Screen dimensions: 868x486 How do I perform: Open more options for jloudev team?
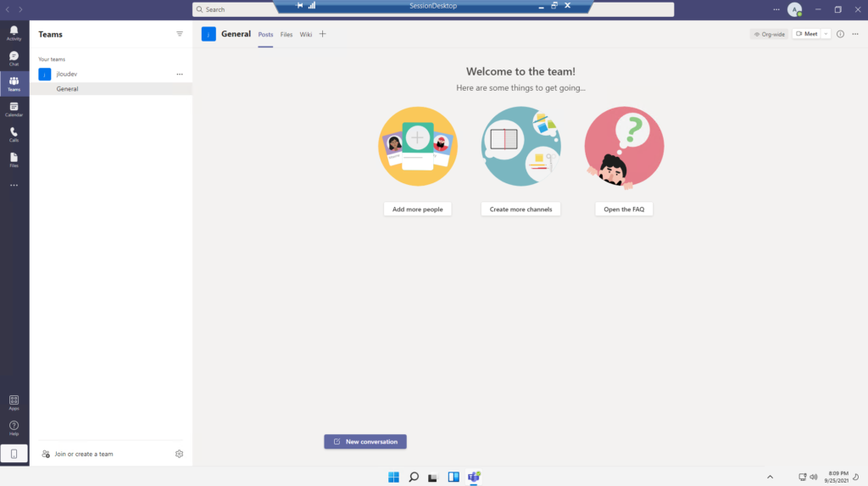(x=180, y=74)
